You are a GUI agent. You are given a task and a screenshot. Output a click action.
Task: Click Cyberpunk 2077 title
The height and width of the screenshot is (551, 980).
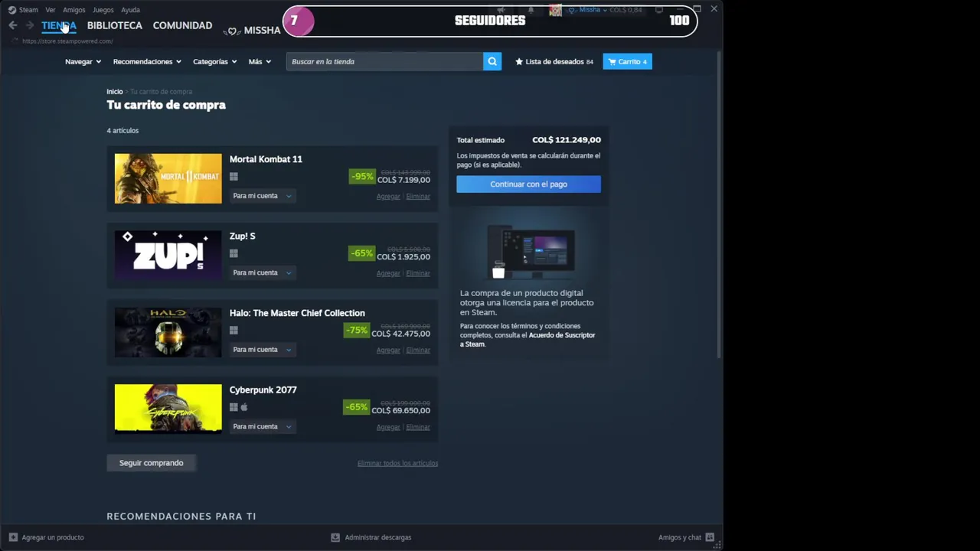point(263,390)
